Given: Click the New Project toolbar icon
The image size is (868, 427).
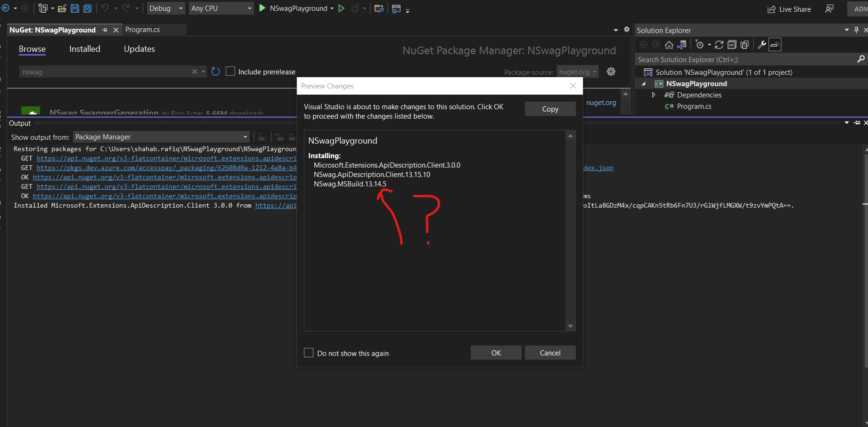Looking at the screenshot, I should [43, 8].
